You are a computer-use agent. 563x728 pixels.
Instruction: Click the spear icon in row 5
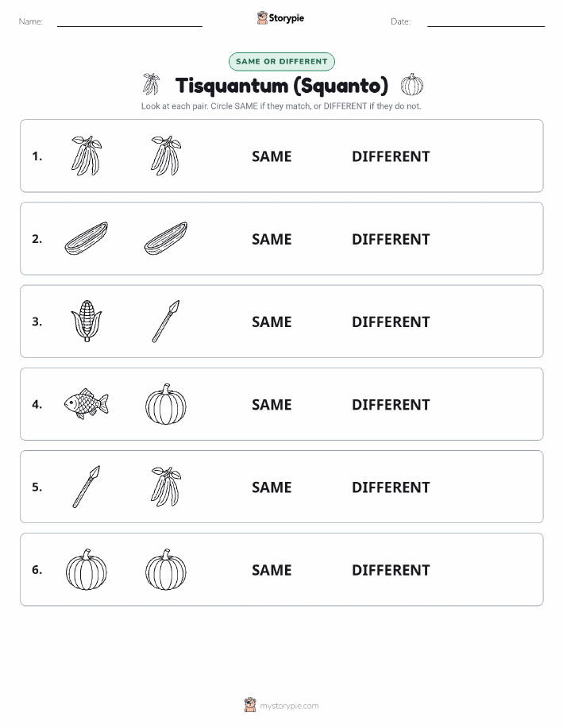(x=87, y=486)
